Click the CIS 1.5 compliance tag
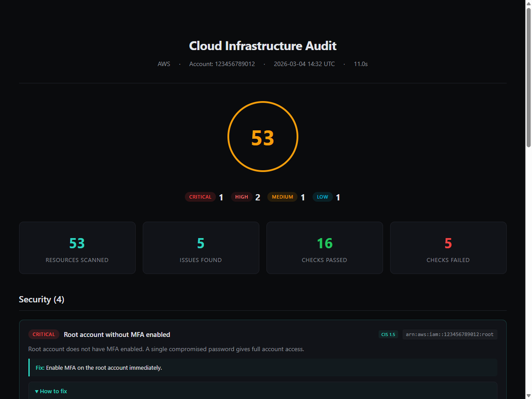The width and height of the screenshot is (532, 399). pos(388,334)
